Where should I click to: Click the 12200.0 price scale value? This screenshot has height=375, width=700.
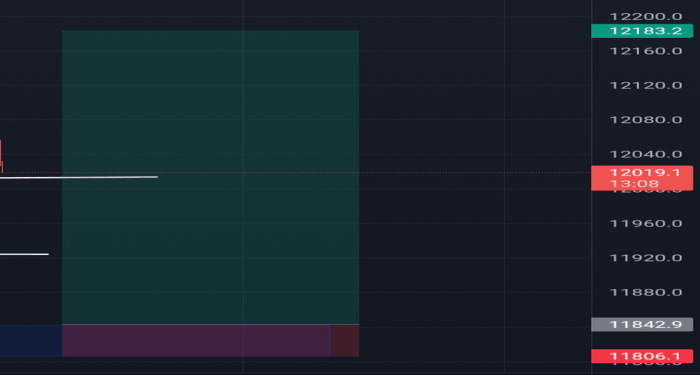[x=646, y=17]
